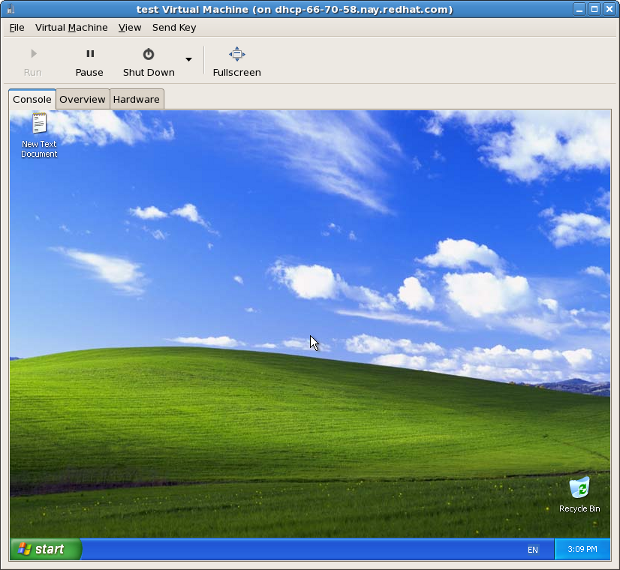The width and height of the screenshot is (620, 570).
Task: Click the Shut Down power icon
Action: tap(149, 54)
